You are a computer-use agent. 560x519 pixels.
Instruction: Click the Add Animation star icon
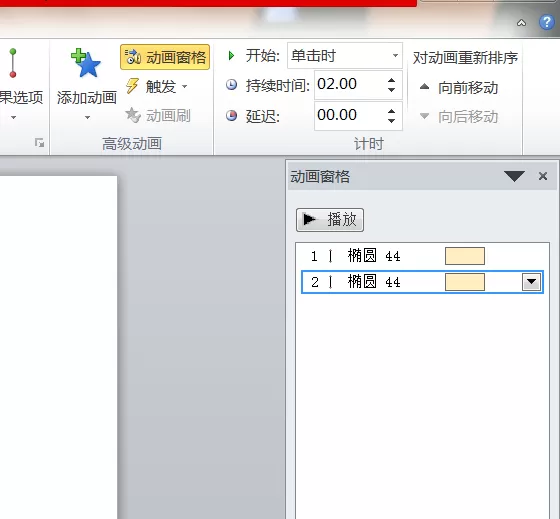pyautogui.click(x=86, y=63)
